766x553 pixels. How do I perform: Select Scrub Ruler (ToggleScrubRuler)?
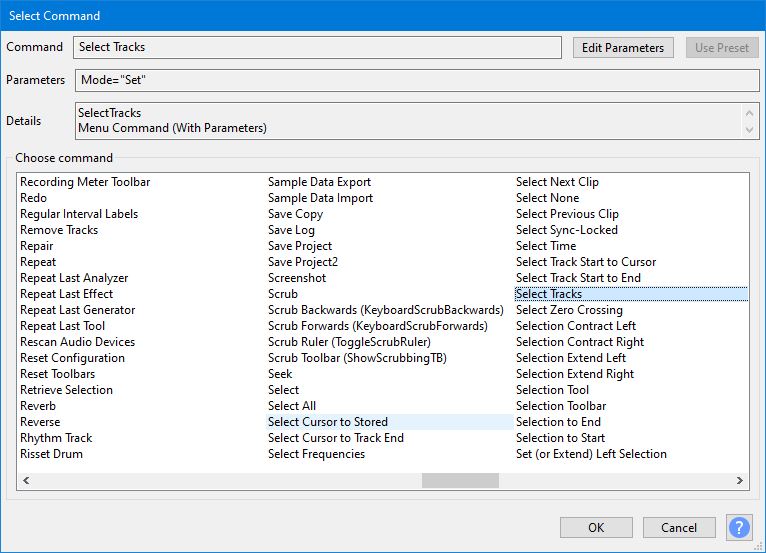click(x=349, y=342)
